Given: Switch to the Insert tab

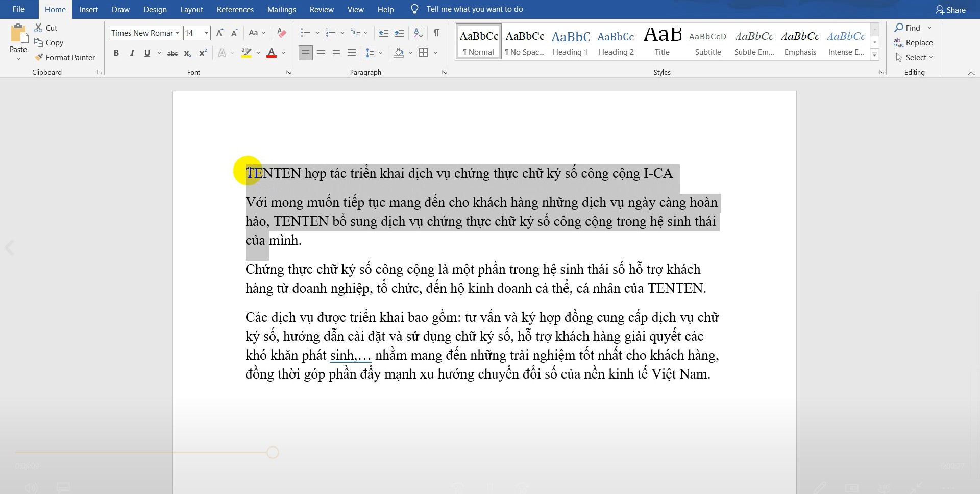Looking at the screenshot, I should point(88,9).
